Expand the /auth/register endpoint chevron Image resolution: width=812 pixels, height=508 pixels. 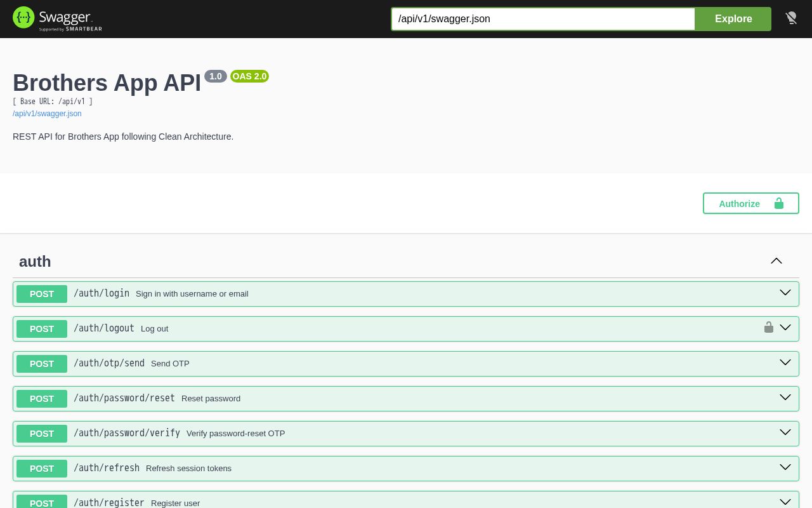tap(785, 502)
